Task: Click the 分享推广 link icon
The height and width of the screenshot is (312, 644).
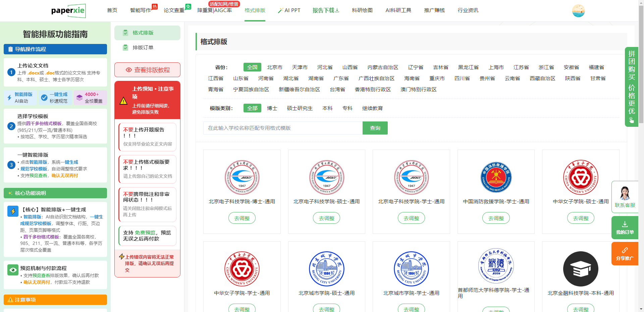Action: 625,250
